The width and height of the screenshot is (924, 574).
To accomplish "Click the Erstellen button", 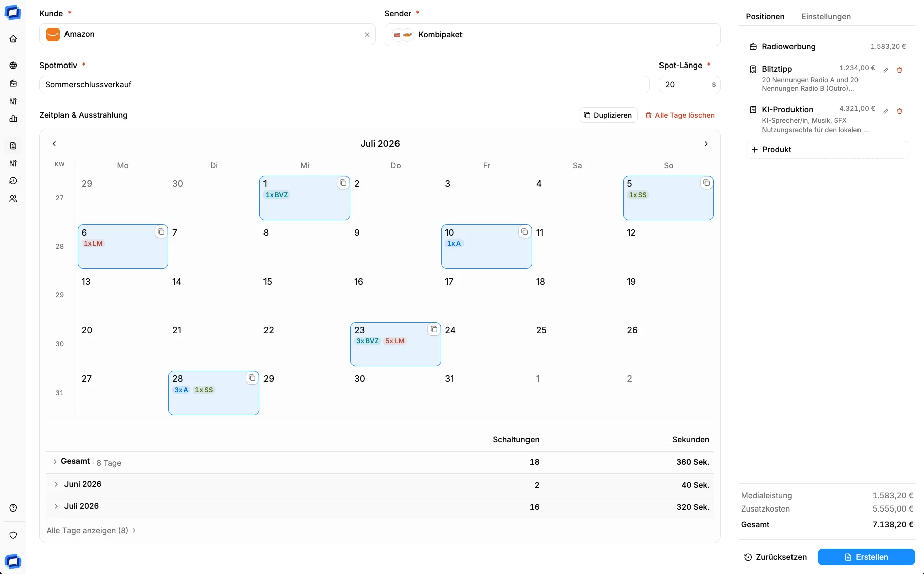I will (866, 557).
